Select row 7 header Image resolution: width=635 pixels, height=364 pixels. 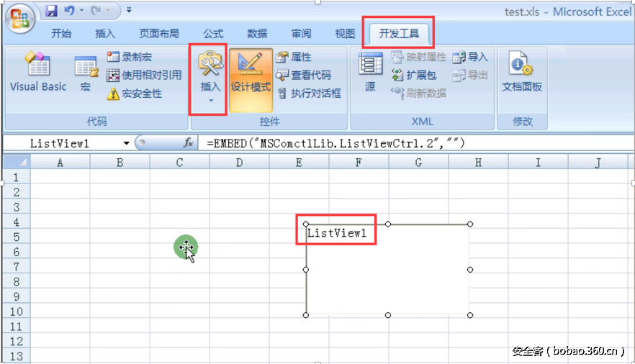tap(16, 267)
